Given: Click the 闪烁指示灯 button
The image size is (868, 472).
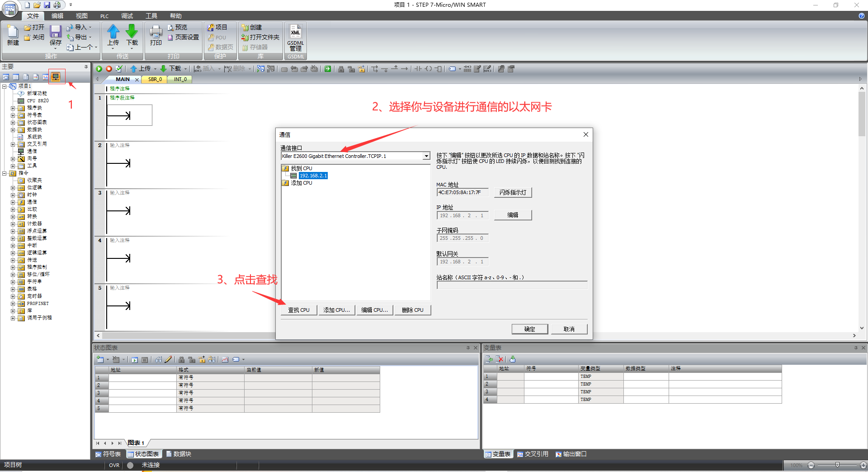Looking at the screenshot, I should (513, 192).
